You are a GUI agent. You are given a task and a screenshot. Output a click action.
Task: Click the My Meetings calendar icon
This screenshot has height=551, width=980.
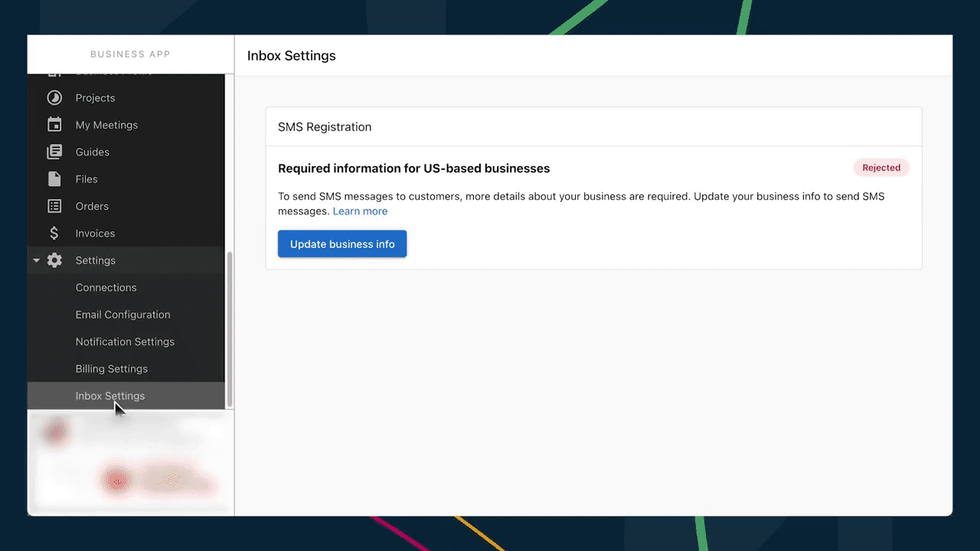tap(54, 125)
